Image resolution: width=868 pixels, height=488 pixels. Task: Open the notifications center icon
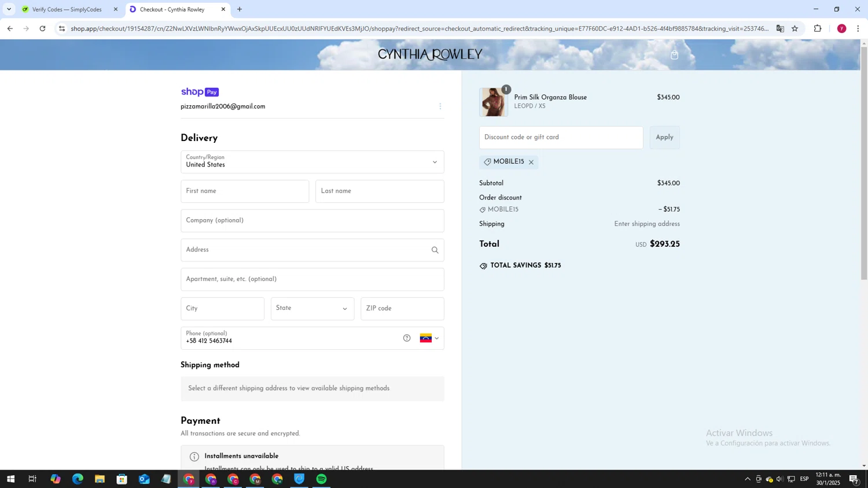click(854, 479)
